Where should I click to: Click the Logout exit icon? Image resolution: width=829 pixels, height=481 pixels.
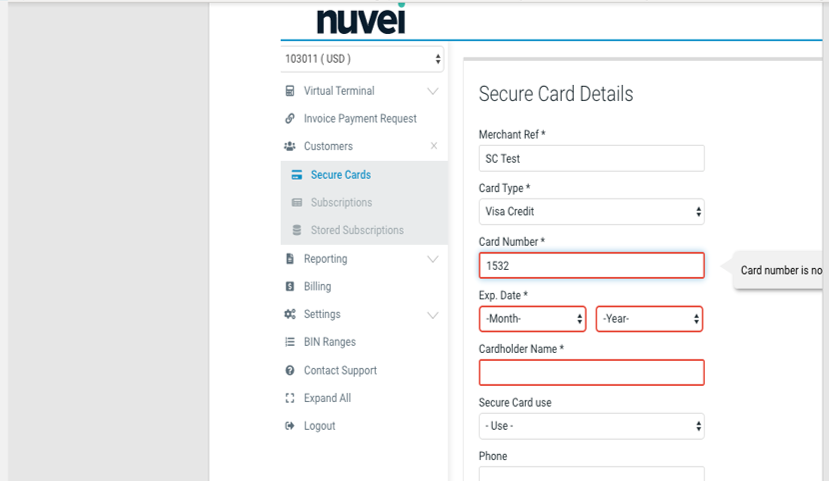click(x=290, y=426)
